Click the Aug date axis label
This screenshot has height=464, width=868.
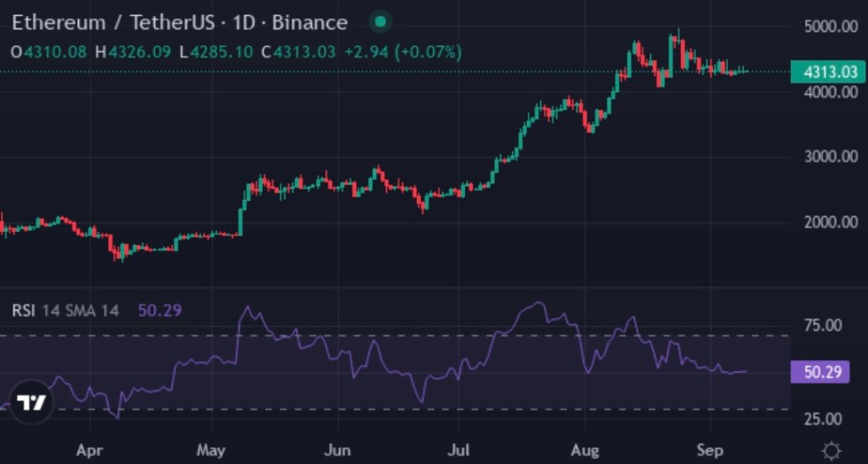(x=585, y=451)
